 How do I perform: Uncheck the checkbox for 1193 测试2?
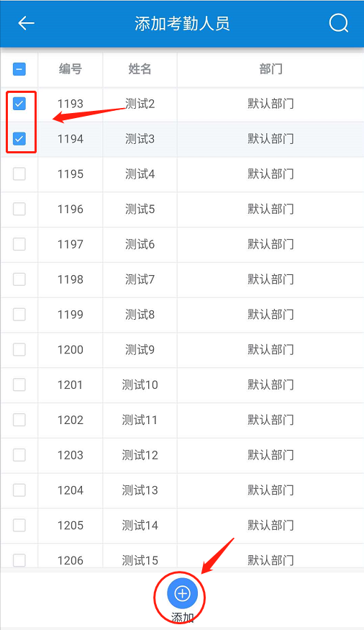pyautogui.click(x=19, y=104)
